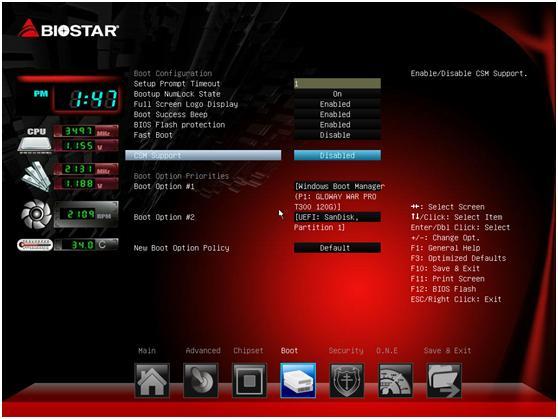558x419 pixels.
Task: Click the Setup Prompt Timeout field
Action: tap(337, 84)
